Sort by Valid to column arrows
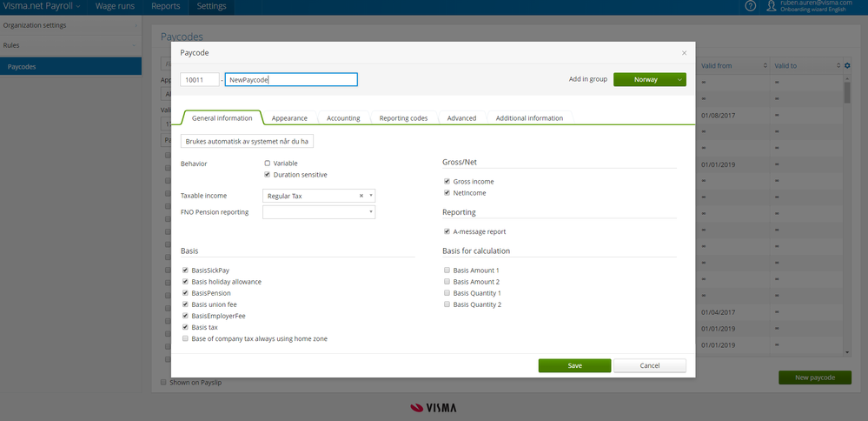Viewport: 868px width, 421px height. (x=838, y=65)
